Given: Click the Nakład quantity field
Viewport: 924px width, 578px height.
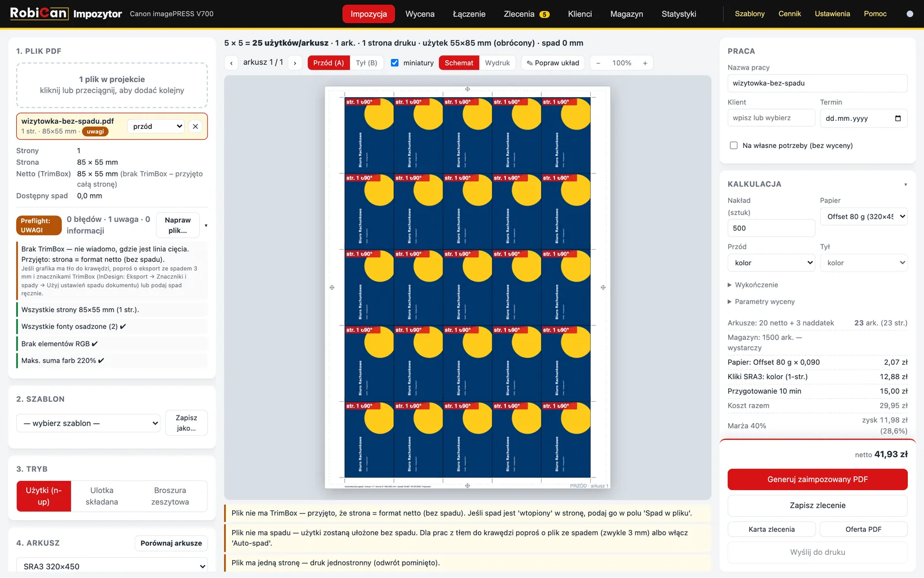Looking at the screenshot, I should click(x=771, y=228).
